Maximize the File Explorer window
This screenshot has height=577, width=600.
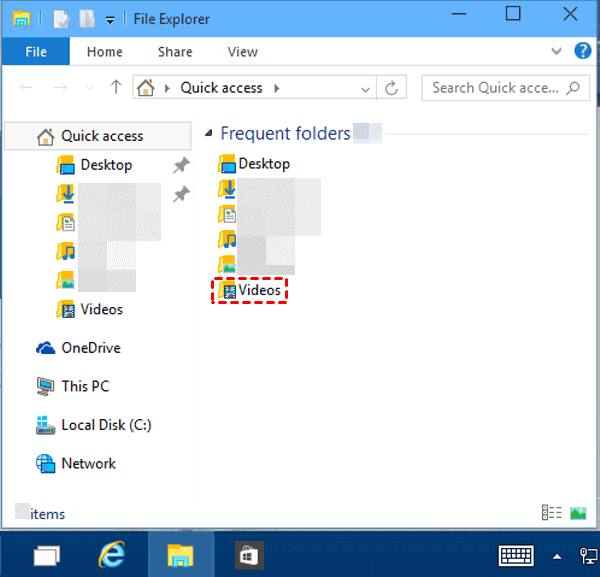[513, 14]
